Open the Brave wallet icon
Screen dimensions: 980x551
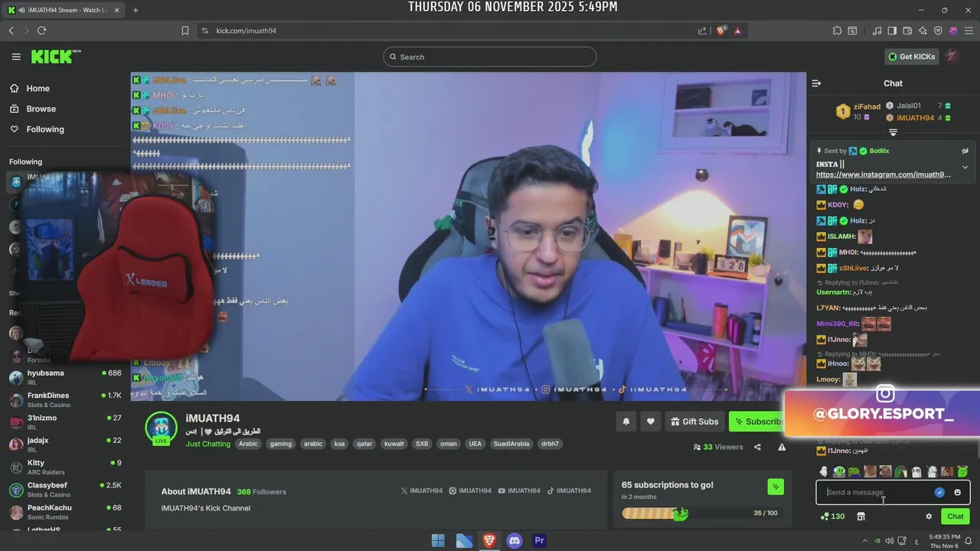click(x=907, y=31)
